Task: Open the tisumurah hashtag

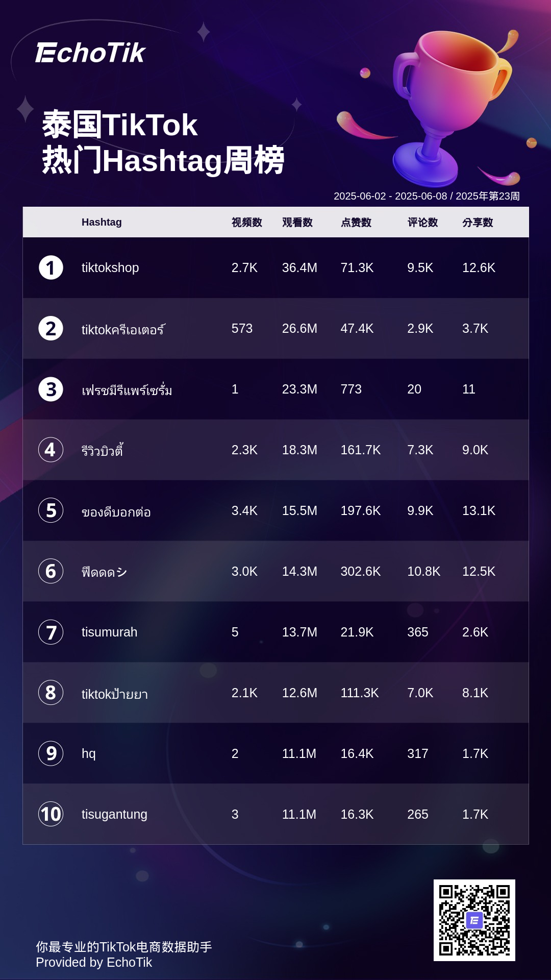Action: coord(109,632)
